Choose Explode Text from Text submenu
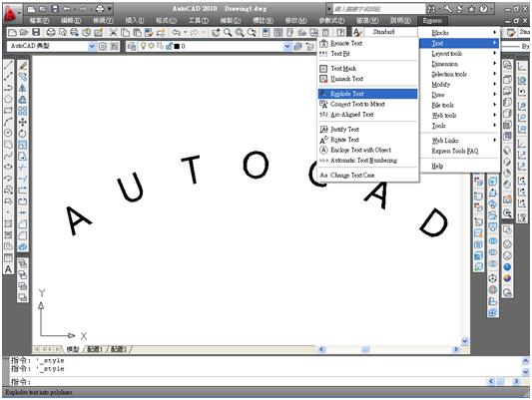532x400 pixels. [x=367, y=94]
